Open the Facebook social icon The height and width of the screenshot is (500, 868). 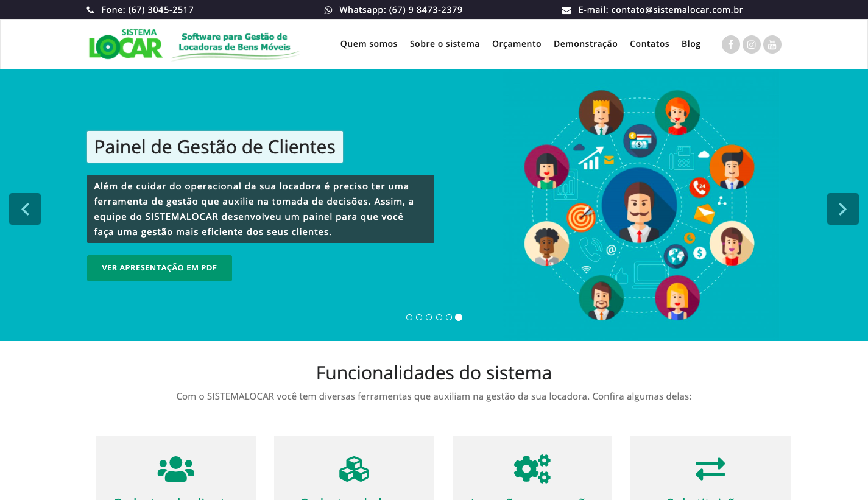click(731, 44)
